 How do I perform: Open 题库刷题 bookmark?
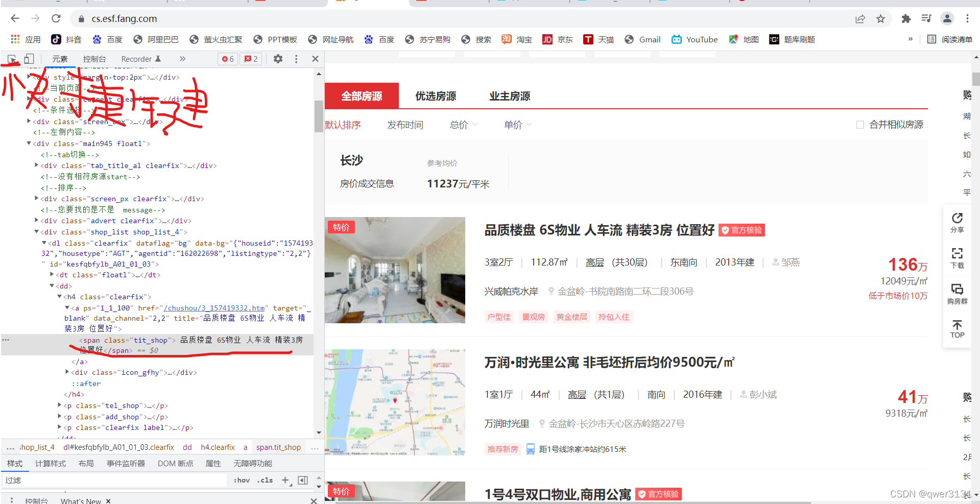[792, 39]
